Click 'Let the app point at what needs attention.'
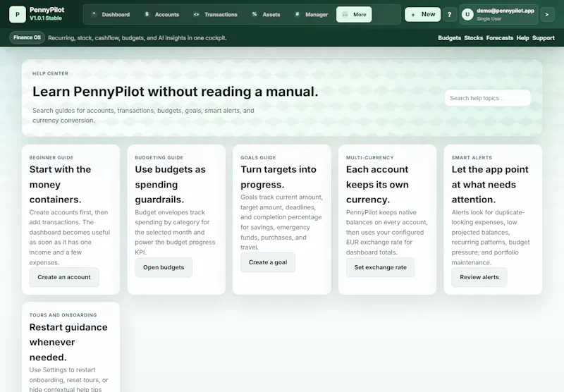The height and width of the screenshot is (392, 564). tap(490, 185)
